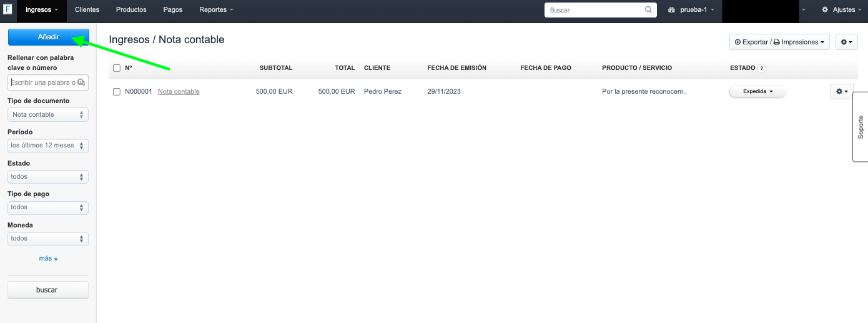Open the gear actions menu for row N000001

click(x=842, y=91)
